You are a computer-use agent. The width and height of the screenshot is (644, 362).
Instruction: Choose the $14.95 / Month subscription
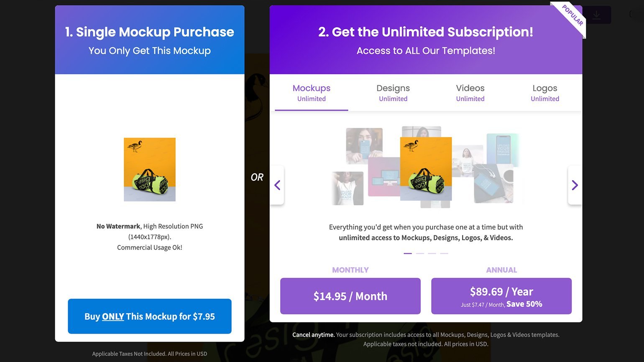[350, 296]
